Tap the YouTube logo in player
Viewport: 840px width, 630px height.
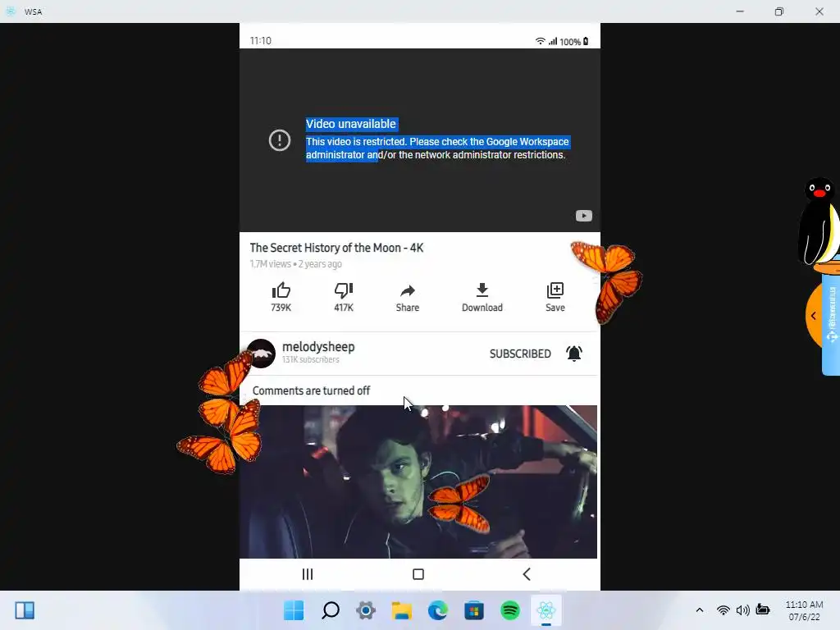(584, 216)
